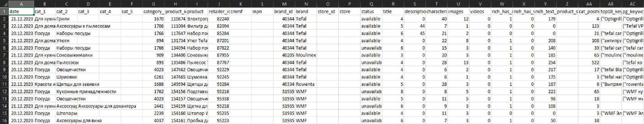Click the 'store_id' header cell
Screen dimensions: 644x124
(x=328, y=11)
